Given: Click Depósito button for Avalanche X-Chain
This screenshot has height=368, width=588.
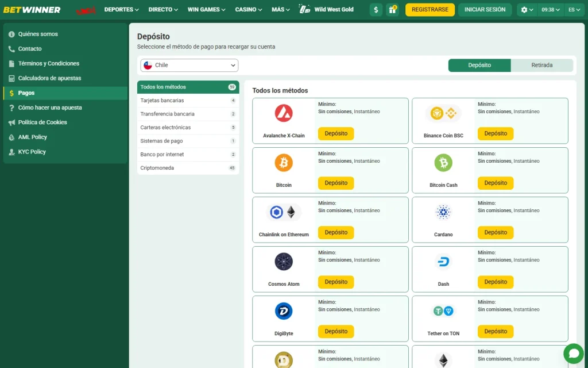Looking at the screenshot, I should [x=336, y=133].
